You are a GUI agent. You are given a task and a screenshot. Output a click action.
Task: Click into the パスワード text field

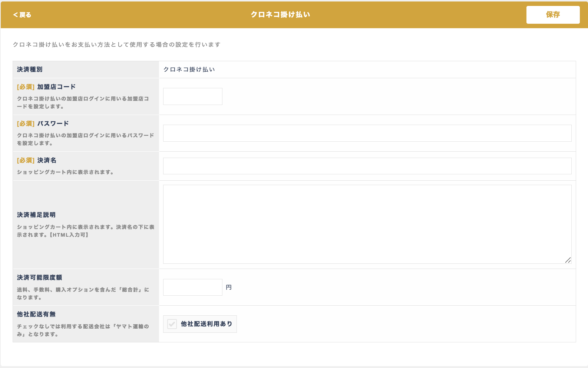367,133
